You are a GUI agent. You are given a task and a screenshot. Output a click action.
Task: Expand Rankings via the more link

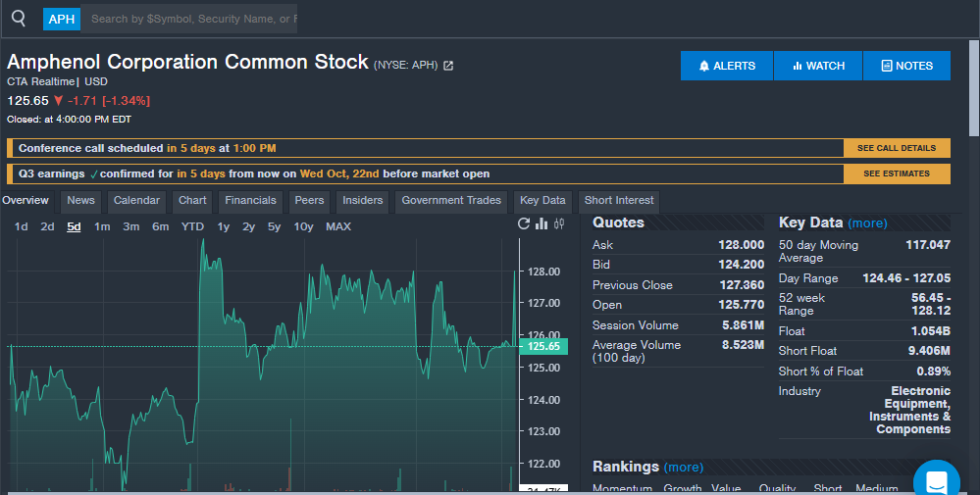(683, 468)
